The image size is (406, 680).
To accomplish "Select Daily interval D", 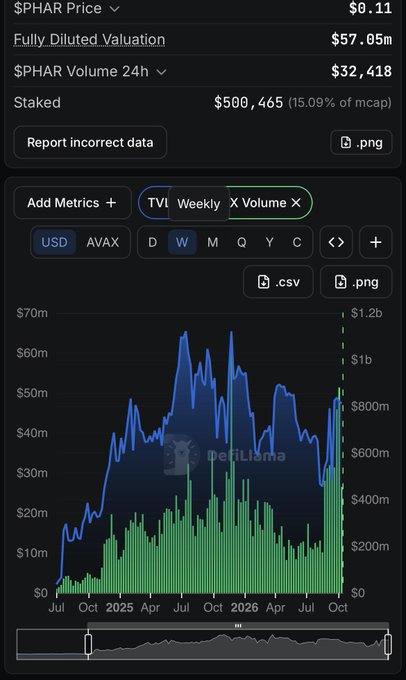I will [x=152, y=242].
